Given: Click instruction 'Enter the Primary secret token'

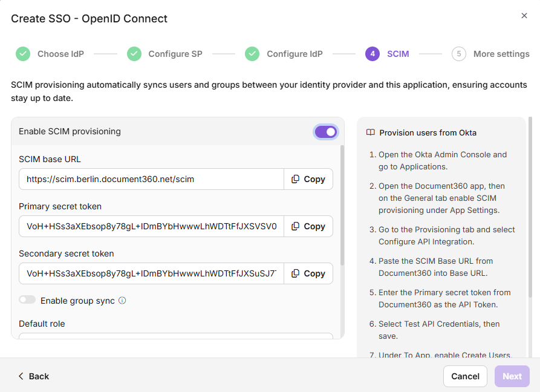Looking at the screenshot, I should (444, 298).
